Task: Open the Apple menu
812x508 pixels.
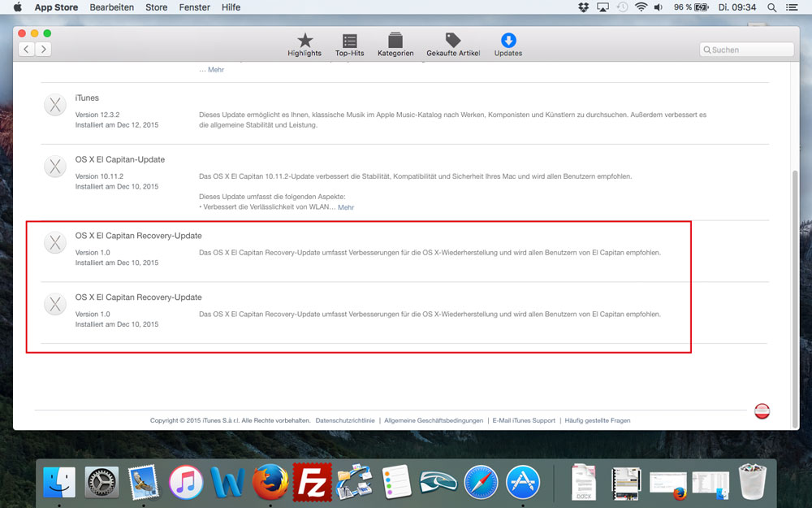Action: pyautogui.click(x=18, y=7)
